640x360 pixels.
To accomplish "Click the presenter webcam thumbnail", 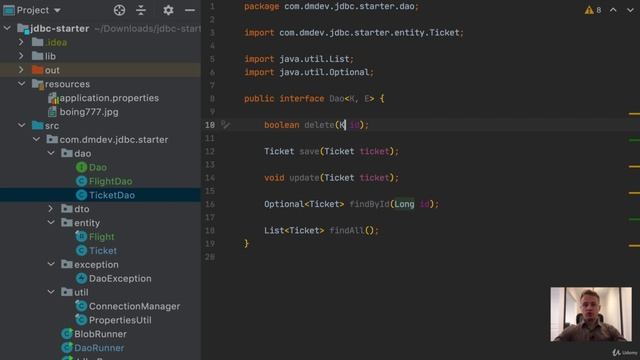I will point(591,314).
